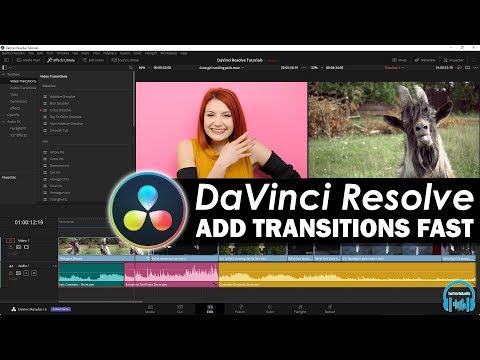
Task: Open the Media Pool panel
Action: 29,60
